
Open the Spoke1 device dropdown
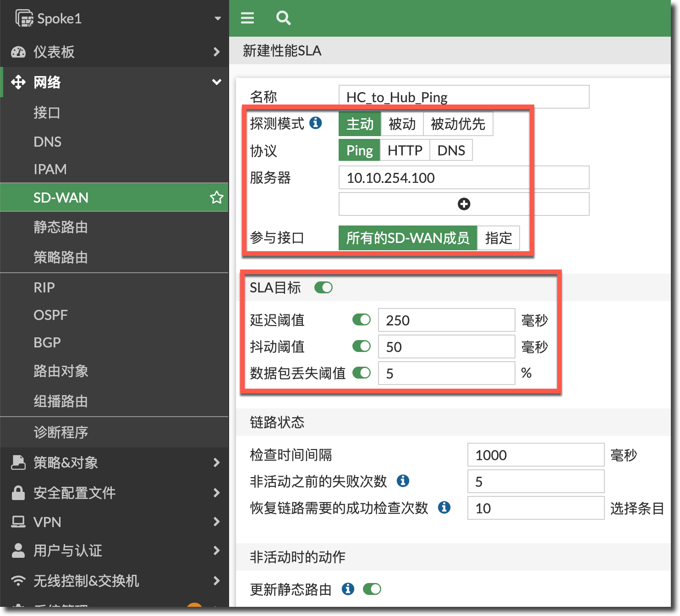pyautogui.click(x=217, y=18)
